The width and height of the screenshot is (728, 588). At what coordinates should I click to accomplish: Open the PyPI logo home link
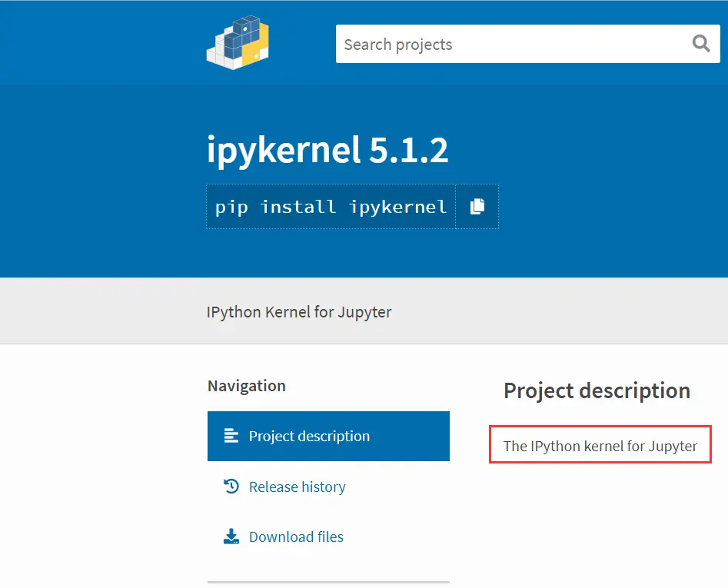pos(238,43)
